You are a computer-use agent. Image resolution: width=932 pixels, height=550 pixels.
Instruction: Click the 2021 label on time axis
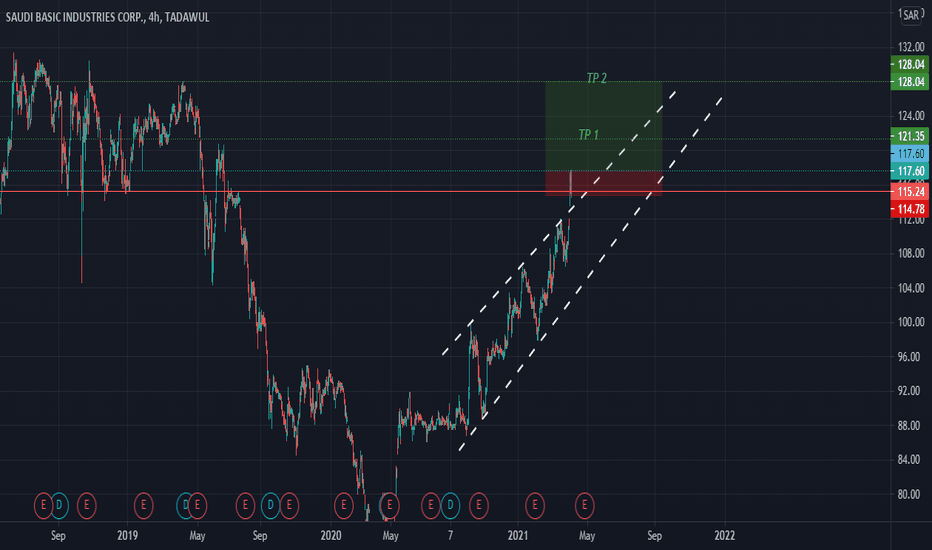point(518,536)
